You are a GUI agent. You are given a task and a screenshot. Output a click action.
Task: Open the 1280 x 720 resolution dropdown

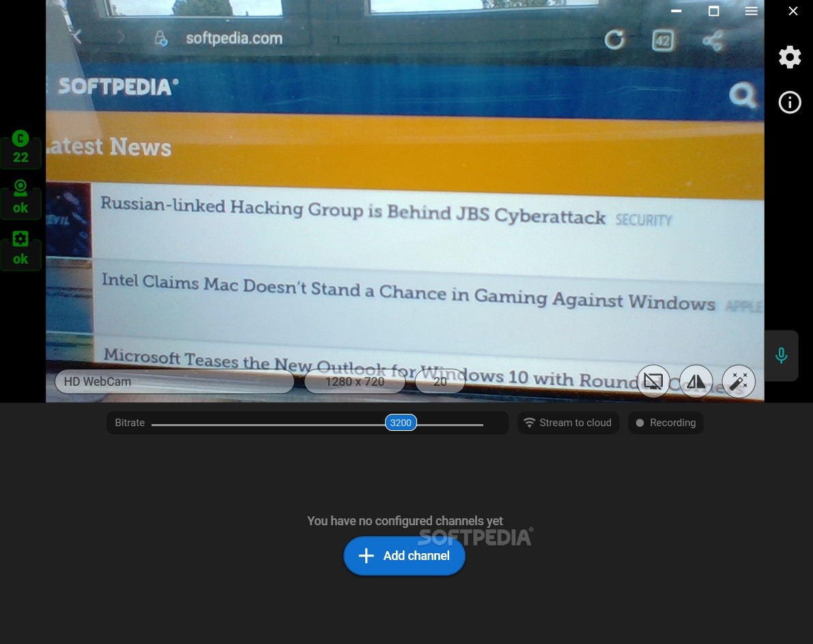[x=355, y=382]
